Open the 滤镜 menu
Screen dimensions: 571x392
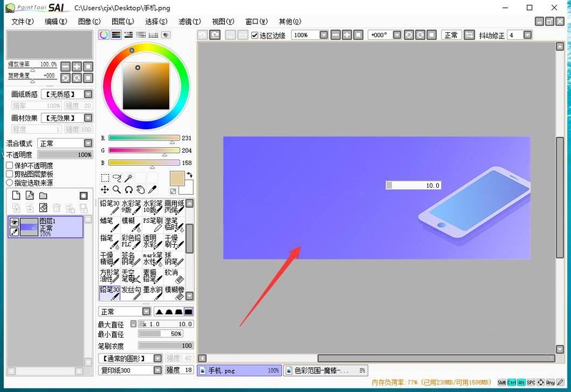[x=188, y=21]
